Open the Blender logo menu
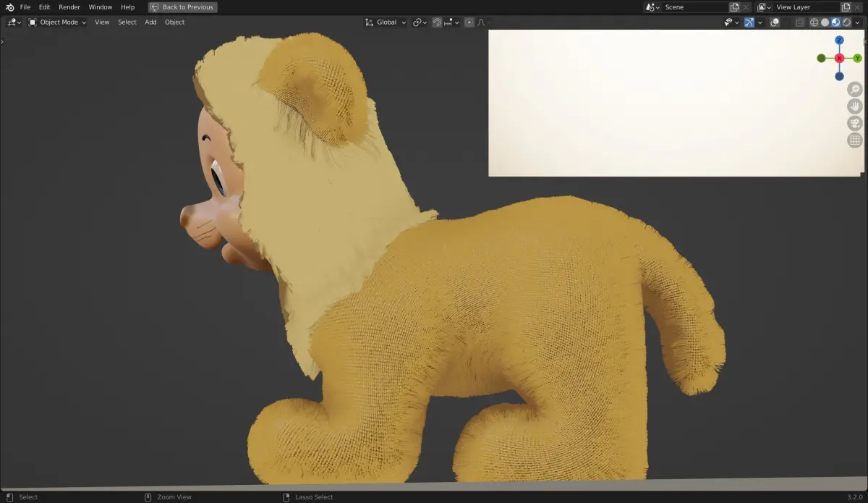Image resolution: width=868 pixels, height=503 pixels. coord(9,7)
